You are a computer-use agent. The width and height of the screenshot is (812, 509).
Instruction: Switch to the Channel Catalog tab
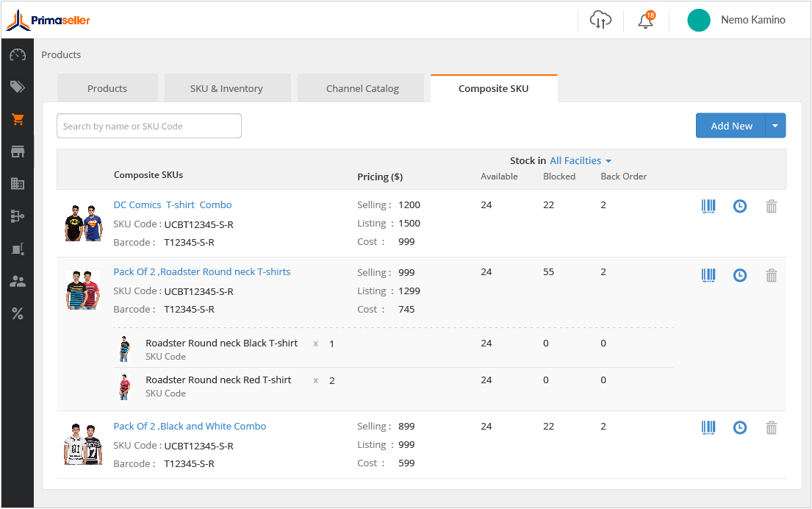coord(362,89)
